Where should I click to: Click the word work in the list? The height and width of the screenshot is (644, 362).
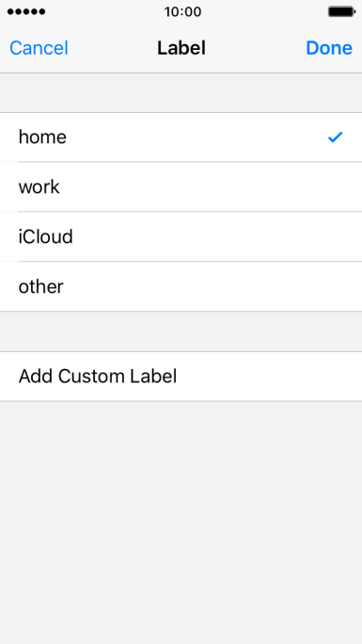pyautogui.click(x=39, y=187)
